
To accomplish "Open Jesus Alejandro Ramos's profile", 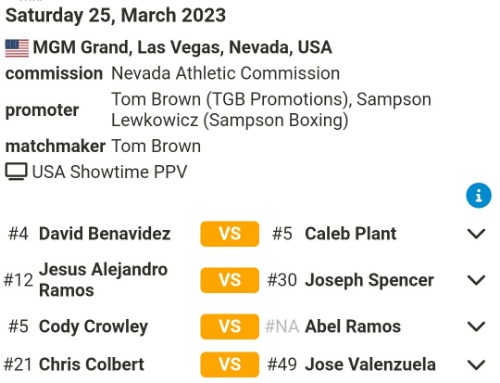I will coord(103,280).
